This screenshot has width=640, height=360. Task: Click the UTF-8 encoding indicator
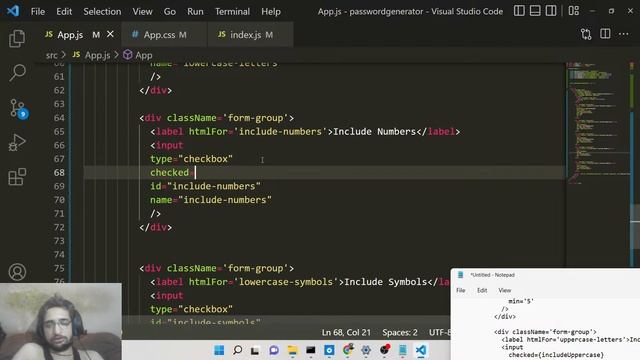click(x=440, y=333)
